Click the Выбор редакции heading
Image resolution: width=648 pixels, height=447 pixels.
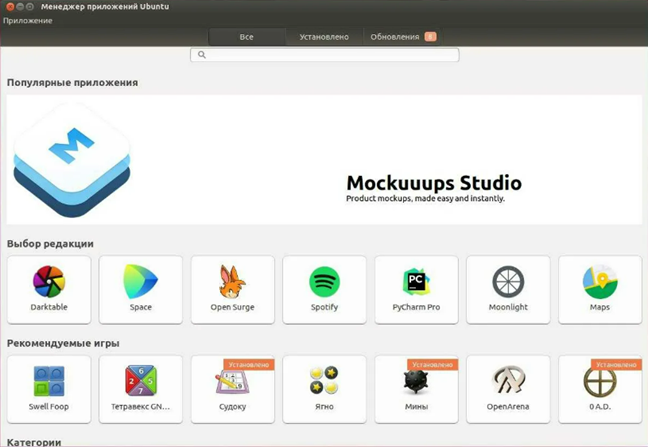[x=50, y=244]
